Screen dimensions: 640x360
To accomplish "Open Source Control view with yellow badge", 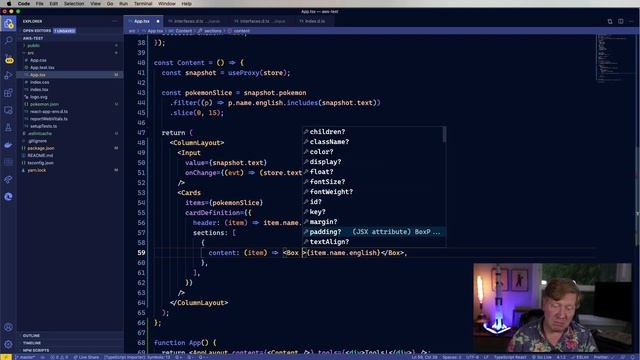I will (x=8, y=58).
